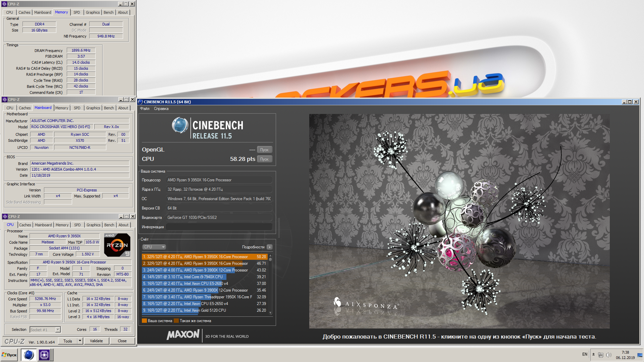Viewport: 644px width, 362px height.
Task: Click the title icon of the CPU-Z Mainboard window
Action: (x=4, y=100)
